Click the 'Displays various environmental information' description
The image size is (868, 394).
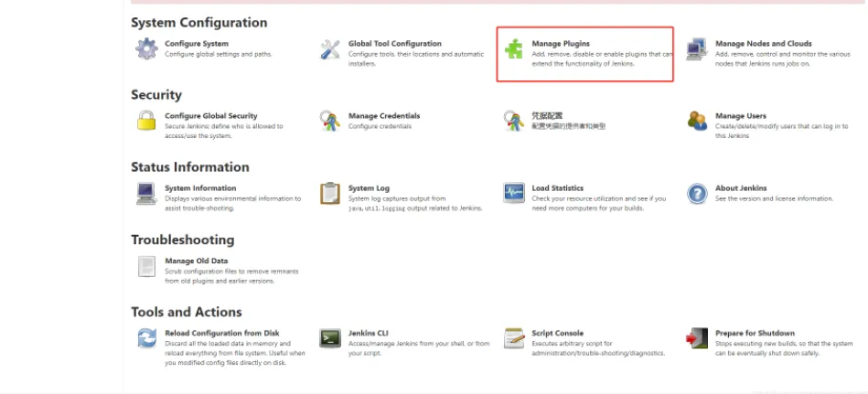pos(233,203)
